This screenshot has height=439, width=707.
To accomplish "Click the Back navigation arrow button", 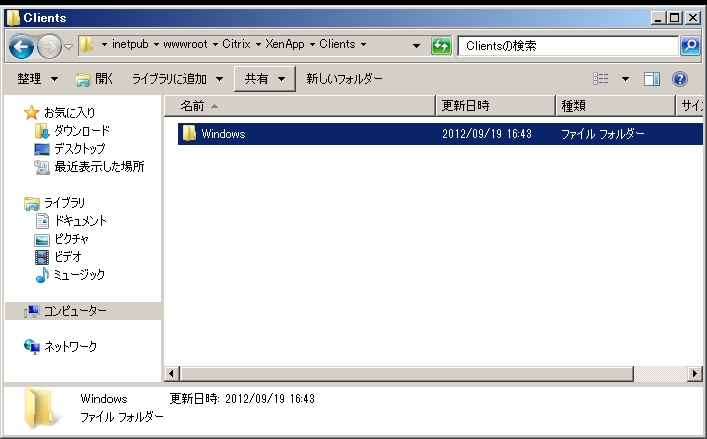I will (x=22, y=46).
